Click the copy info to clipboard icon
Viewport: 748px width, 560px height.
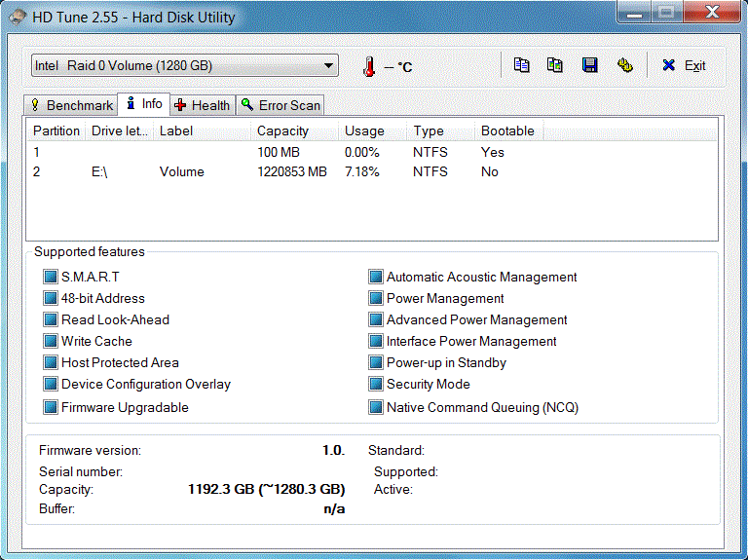[x=521, y=65]
